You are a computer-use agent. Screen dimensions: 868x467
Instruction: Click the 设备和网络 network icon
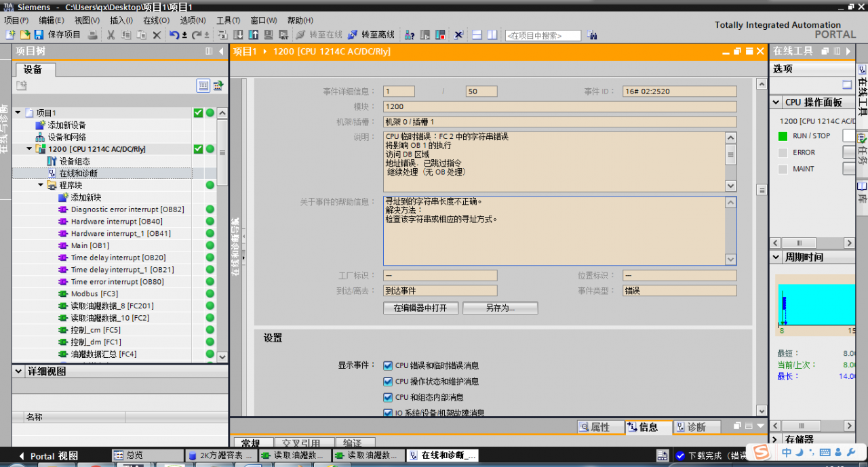(40, 137)
